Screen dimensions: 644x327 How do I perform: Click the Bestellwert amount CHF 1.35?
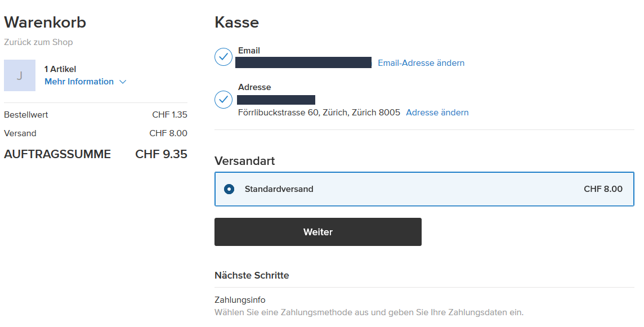pos(169,115)
